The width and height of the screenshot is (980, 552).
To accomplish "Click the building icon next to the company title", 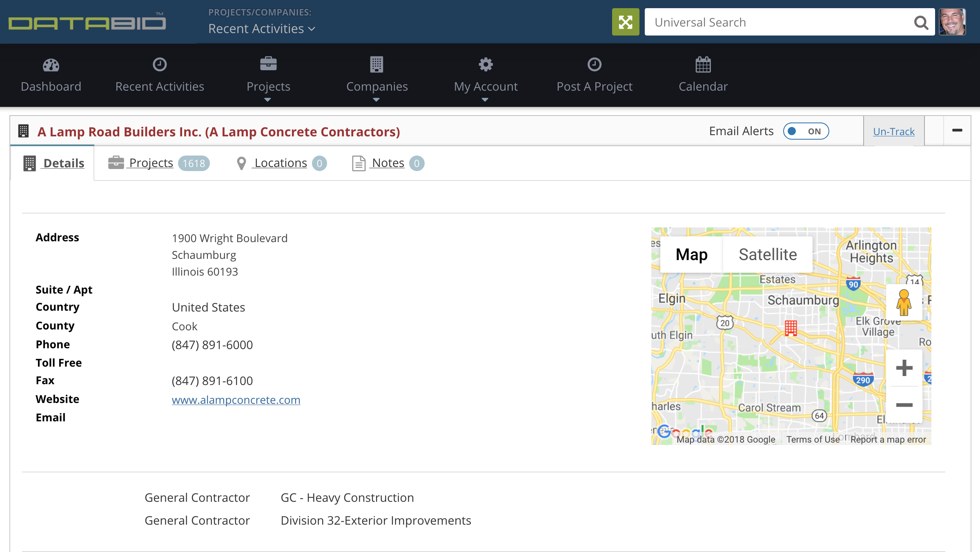I will (24, 131).
